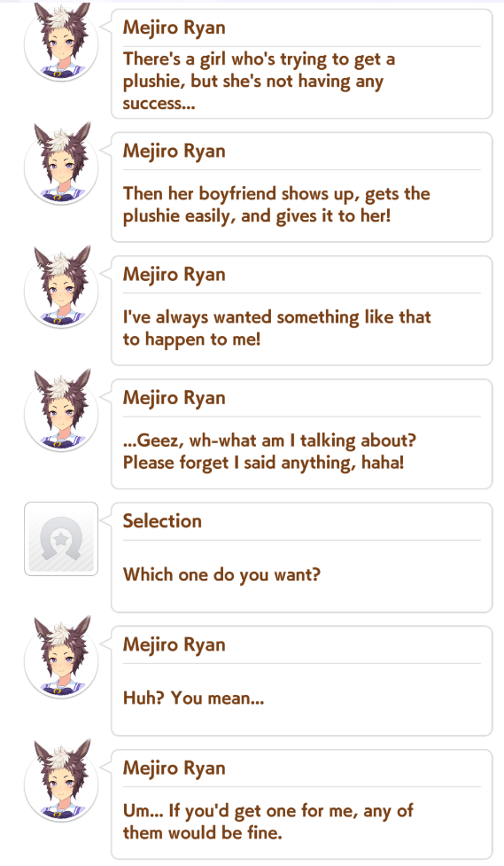Click the avatar next to the "Geez, wh-what" message
This screenshot has height=866, width=504.
pos(61,410)
